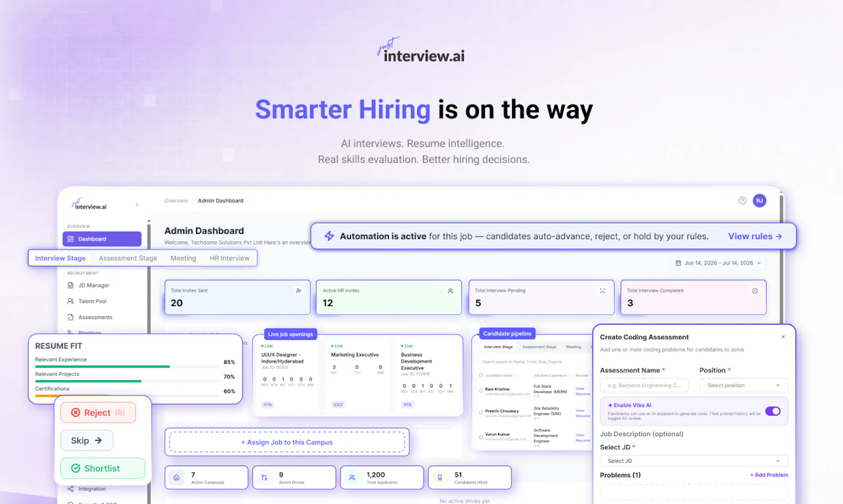Open the UI/UX Designer job card
The image size is (843, 504).
(x=288, y=377)
